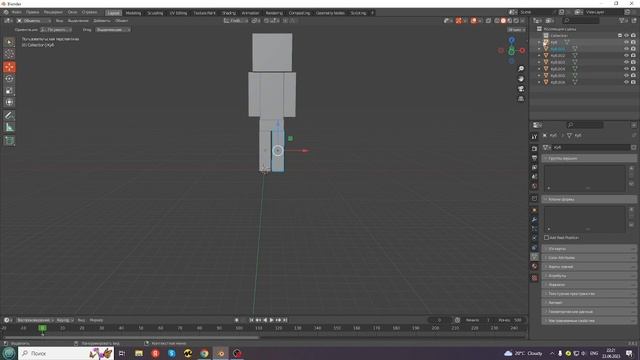This screenshot has width=640, height=360.
Task: Click the timeline horizontal scrollbar
Action: (x=131, y=337)
